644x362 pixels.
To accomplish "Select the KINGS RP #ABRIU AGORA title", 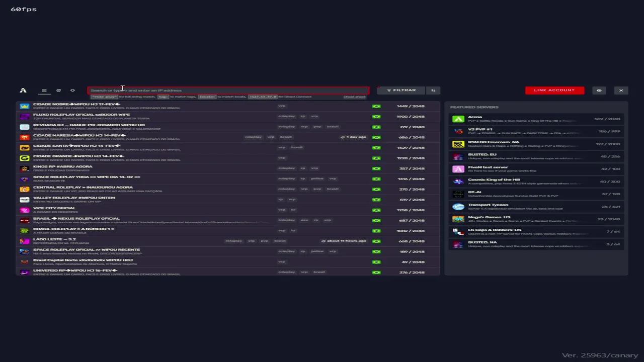I will [x=63, y=166].
